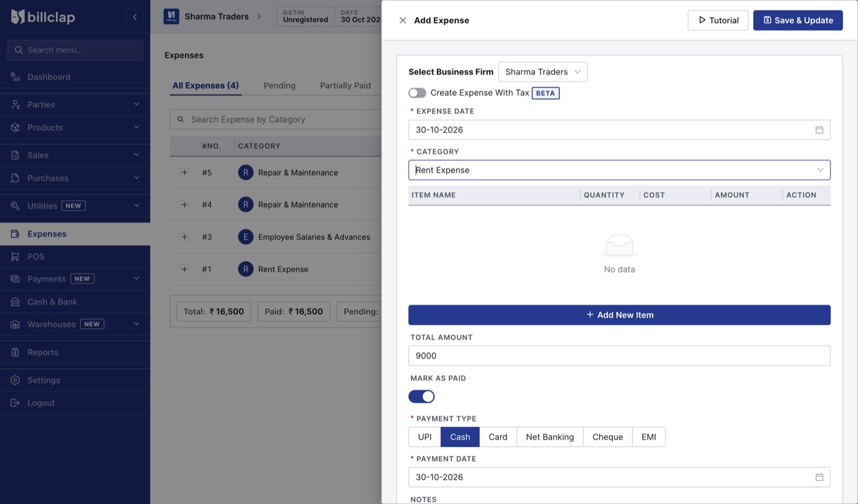Click the Total Amount field with 9000
The height and width of the screenshot is (504, 858).
point(620,356)
